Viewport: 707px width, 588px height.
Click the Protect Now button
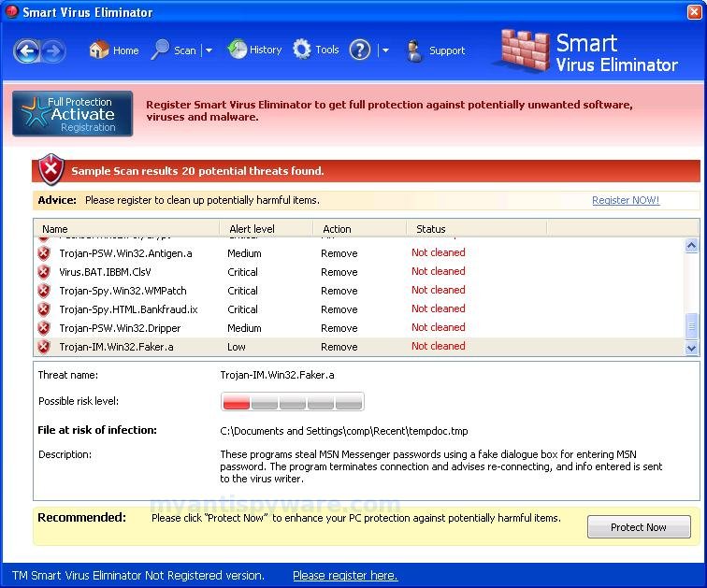coord(639,526)
